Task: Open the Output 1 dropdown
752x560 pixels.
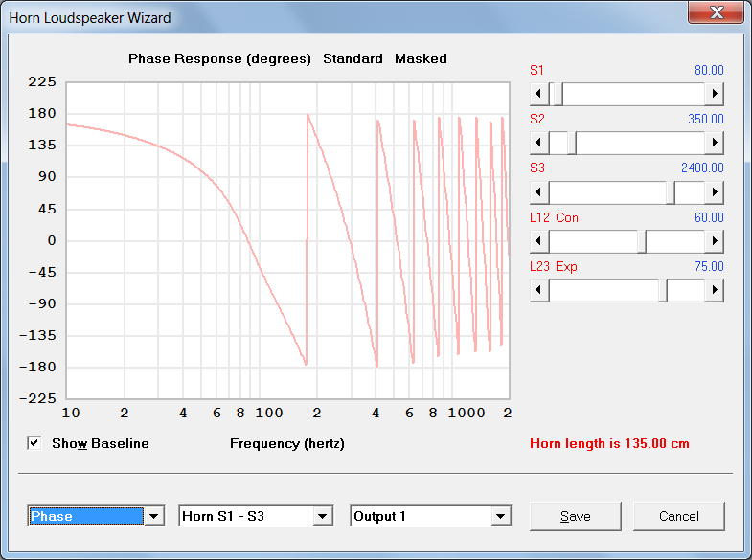Action: (501, 516)
